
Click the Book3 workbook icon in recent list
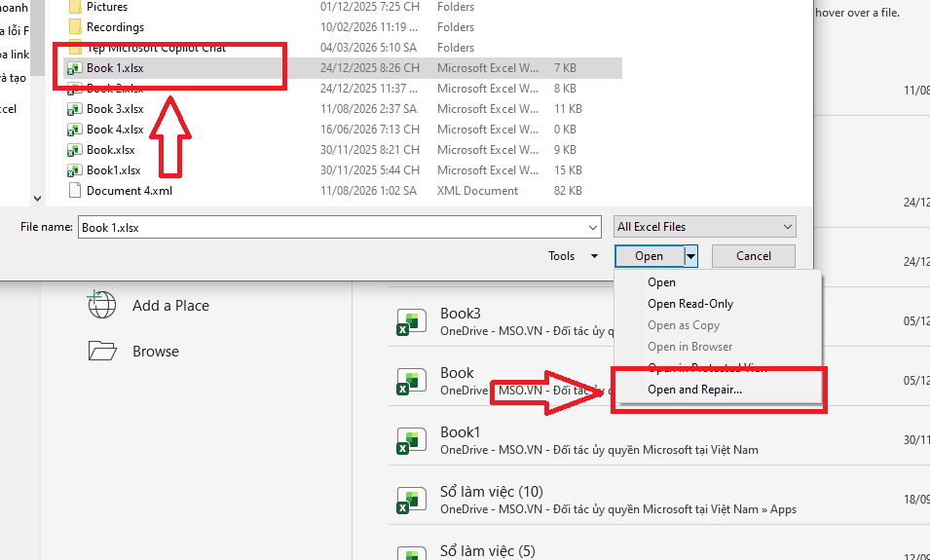tap(411, 322)
